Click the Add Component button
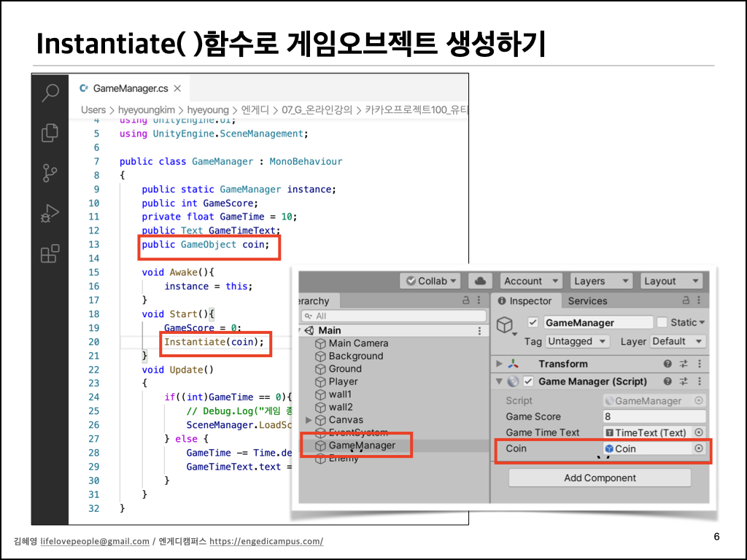Viewport: 747px width, 560px height. coord(600,478)
